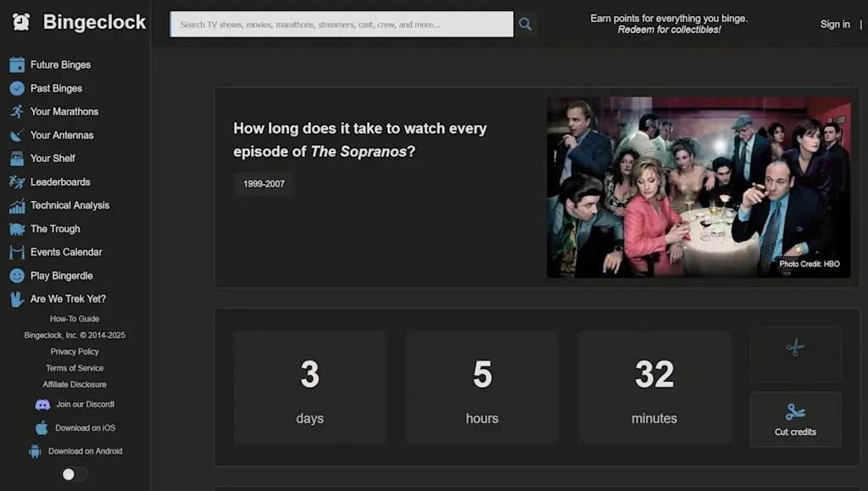Click the Sign in link

pos(835,25)
